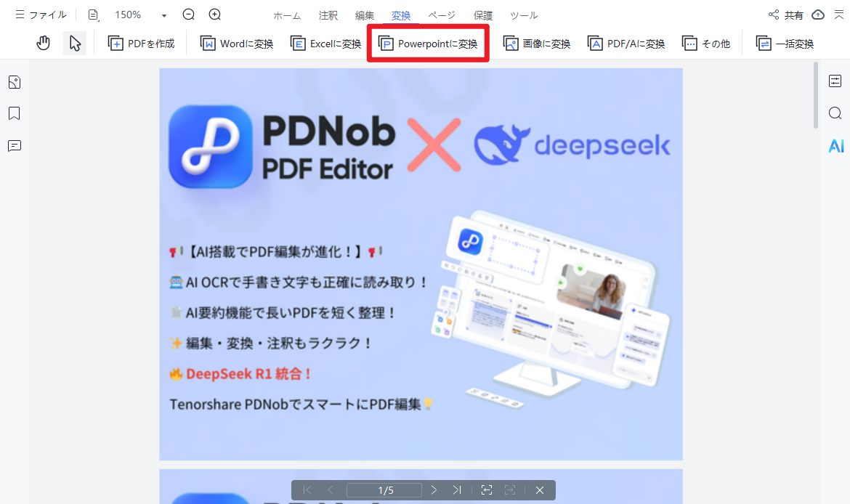The image size is (850, 504).
Task: Switch to the ホーム tab
Action: 287,16
